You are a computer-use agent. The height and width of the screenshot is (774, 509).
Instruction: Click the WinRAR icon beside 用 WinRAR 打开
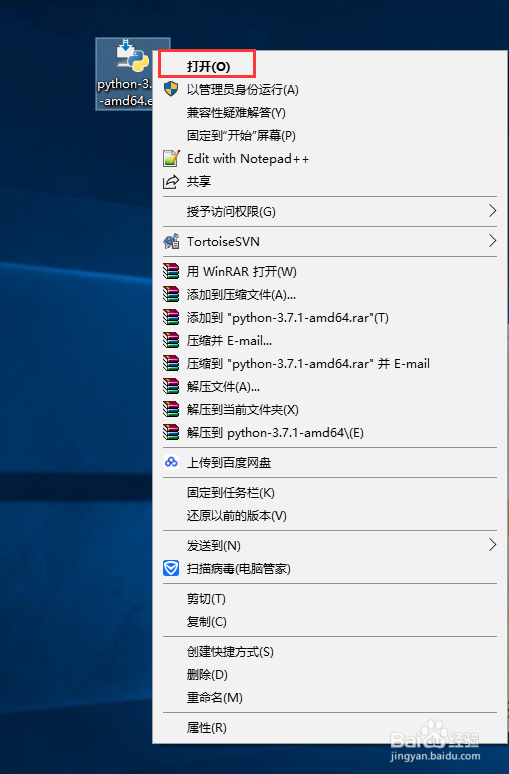171,271
